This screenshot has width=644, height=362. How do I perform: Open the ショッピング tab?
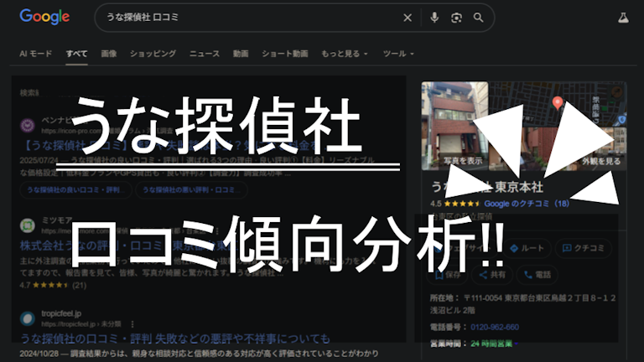point(153,54)
